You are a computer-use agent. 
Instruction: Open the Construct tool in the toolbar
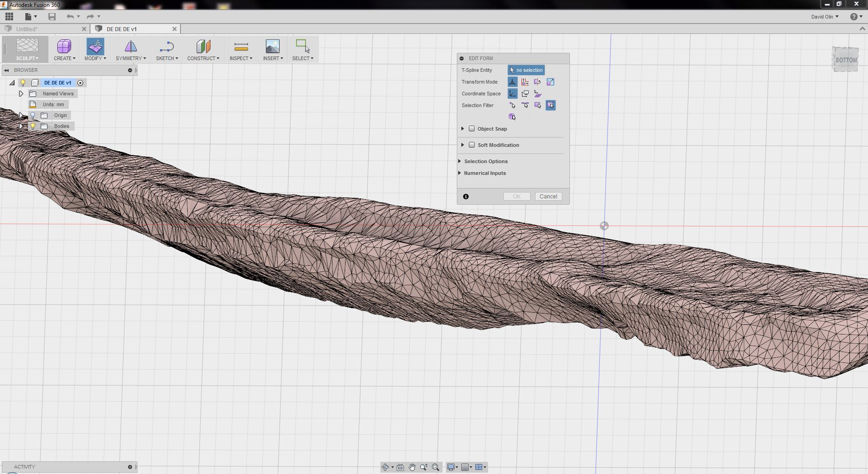pos(203,49)
